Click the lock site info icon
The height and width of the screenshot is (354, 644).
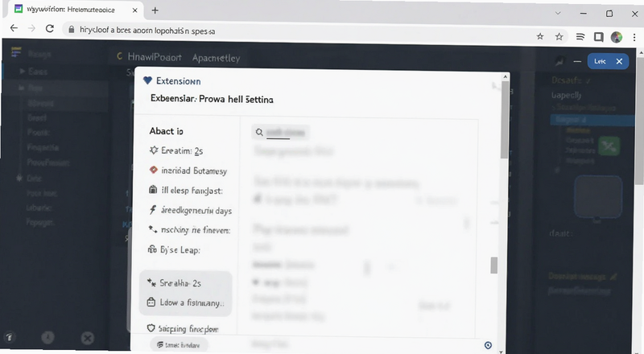click(72, 30)
